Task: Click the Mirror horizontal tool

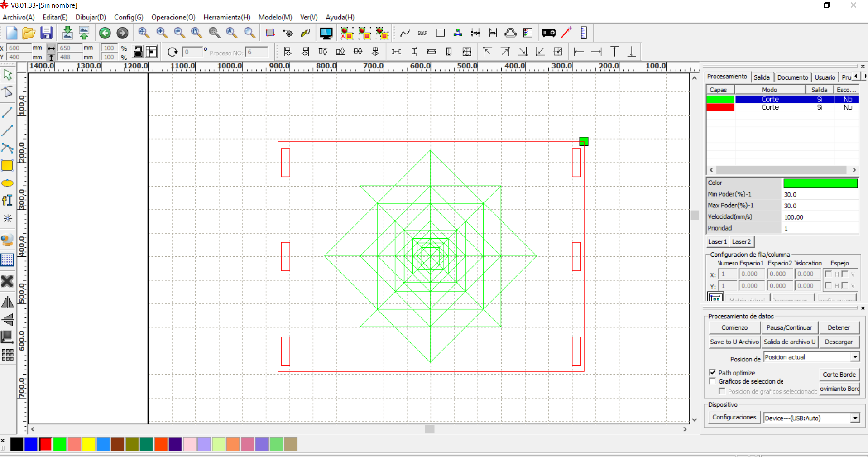Action: coord(8,302)
